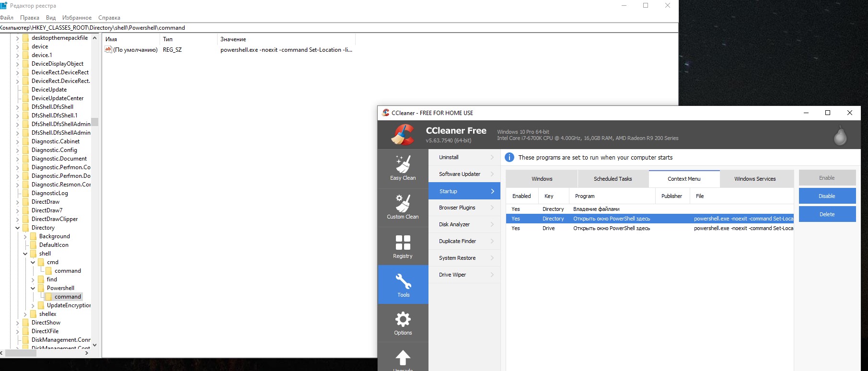Select the command key under cmd
The image size is (868, 371).
pos(68,271)
